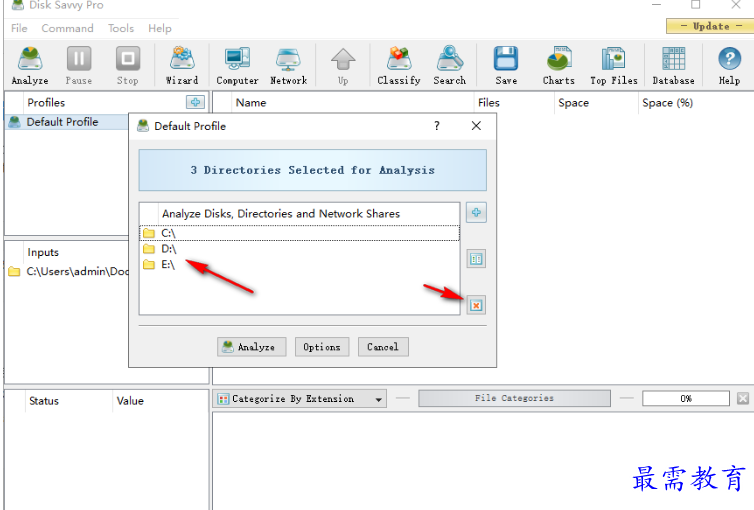Launch the Classify tool
754x510 pixels.
399,66
